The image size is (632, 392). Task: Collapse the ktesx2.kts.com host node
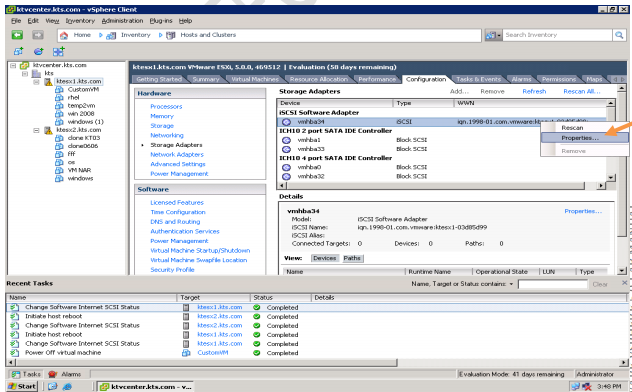pyautogui.click(x=36, y=130)
